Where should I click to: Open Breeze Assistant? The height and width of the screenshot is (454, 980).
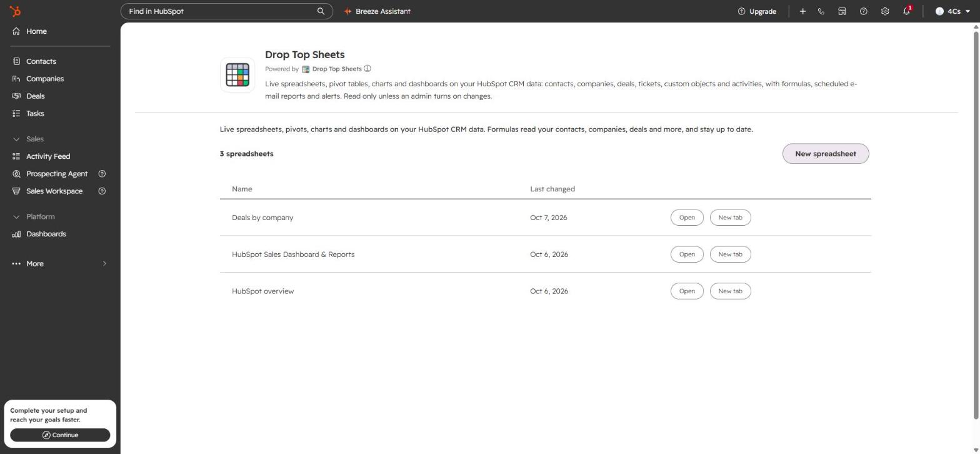pyautogui.click(x=377, y=11)
